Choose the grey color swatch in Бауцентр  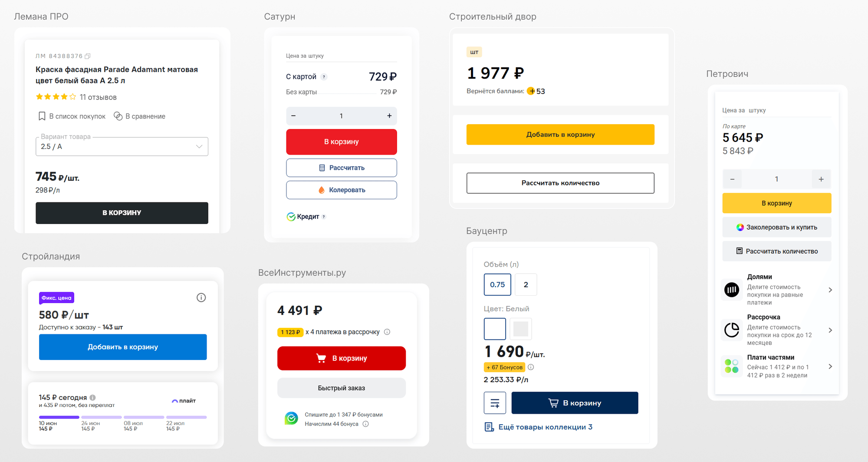(521, 329)
